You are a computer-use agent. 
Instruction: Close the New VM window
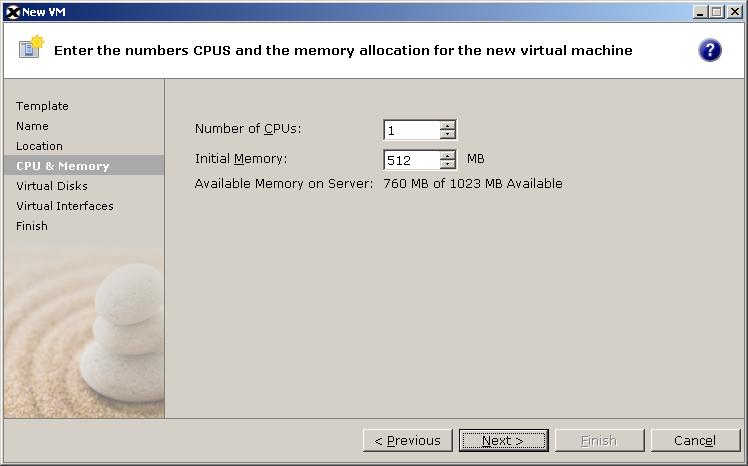point(735,12)
